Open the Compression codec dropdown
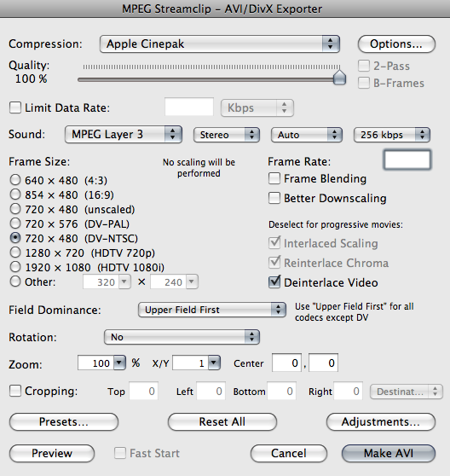This screenshot has width=450, height=476. tap(220, 44)
